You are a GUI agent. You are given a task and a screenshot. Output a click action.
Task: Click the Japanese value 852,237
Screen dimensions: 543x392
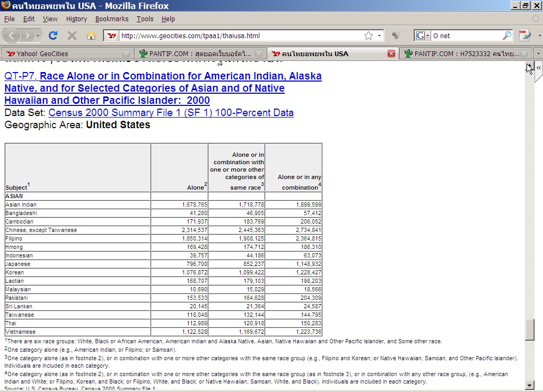254,264
